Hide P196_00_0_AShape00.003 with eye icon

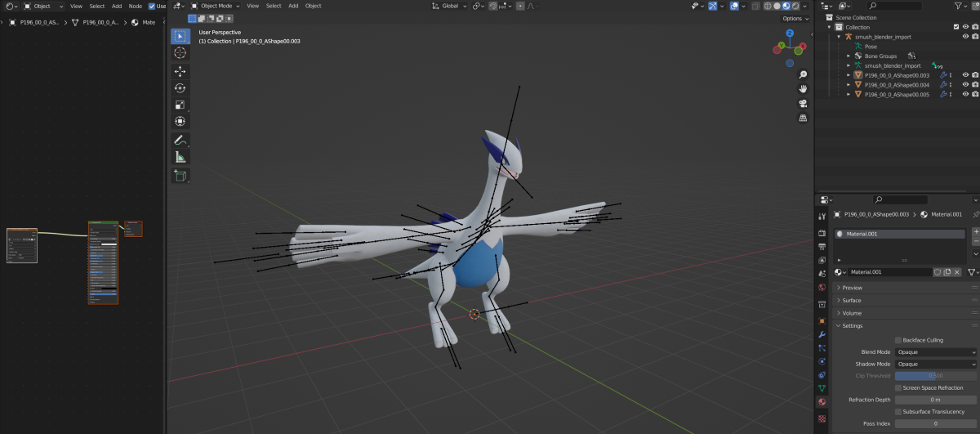965,75
